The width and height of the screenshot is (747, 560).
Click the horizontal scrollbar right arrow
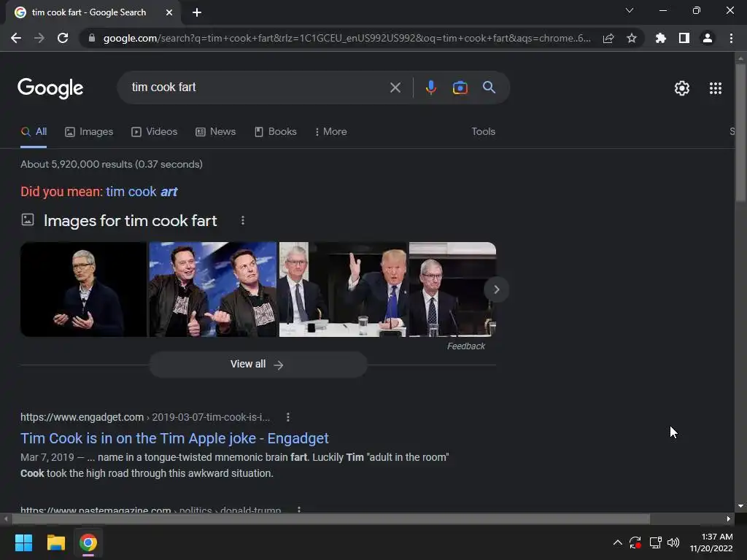729,519
